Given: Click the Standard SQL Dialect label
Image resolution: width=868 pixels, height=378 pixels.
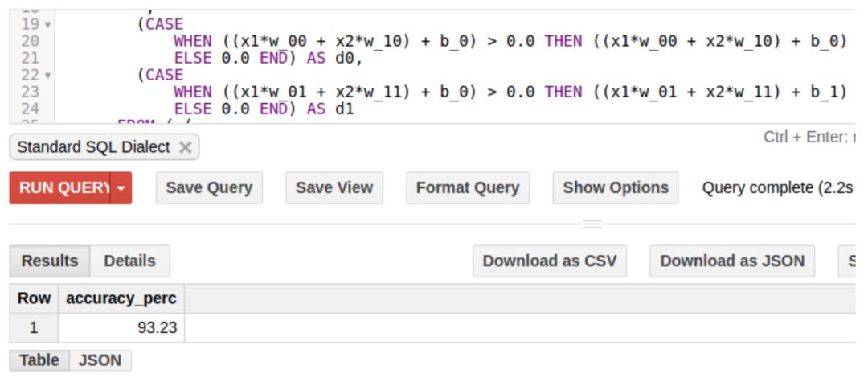Looking at the screenshot, I should [93, 147].
